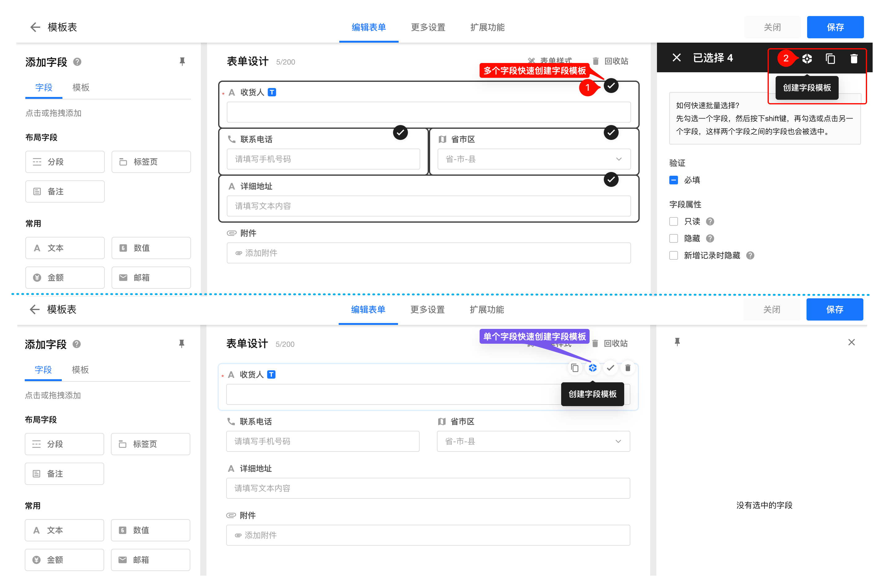
Task: Add 备注 layout field in top panel
Action: [65, 191]
